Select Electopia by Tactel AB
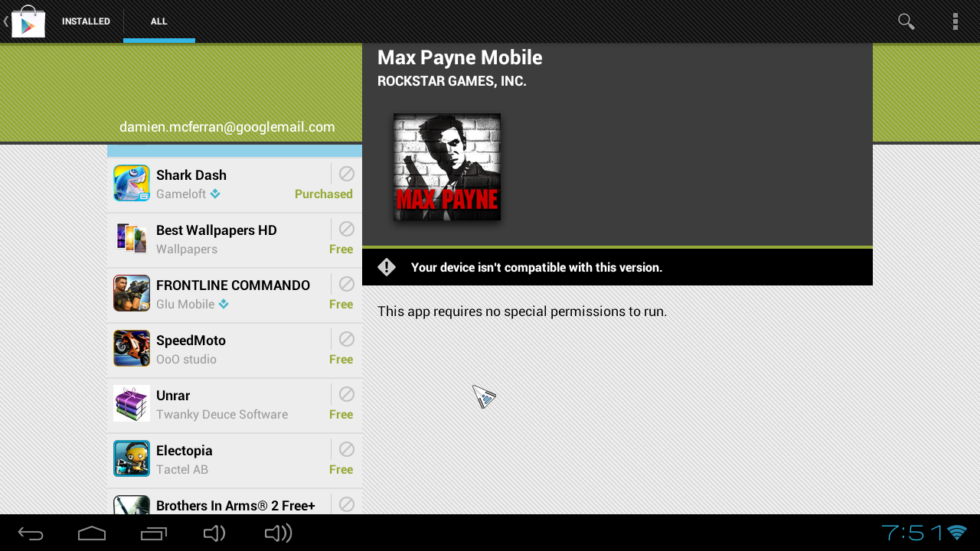The height and width of the screenshot is (551, 980). (x=234, y=460)
